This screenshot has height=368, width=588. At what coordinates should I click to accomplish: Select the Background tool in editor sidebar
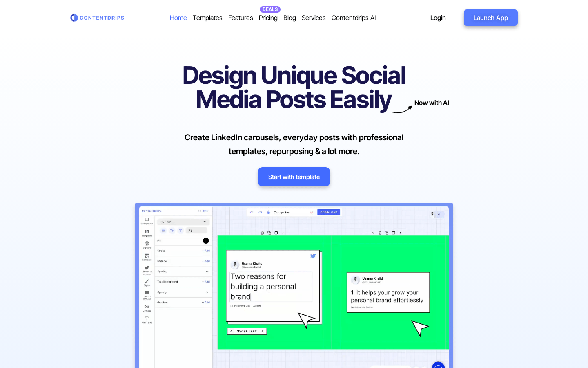(147, 221)
